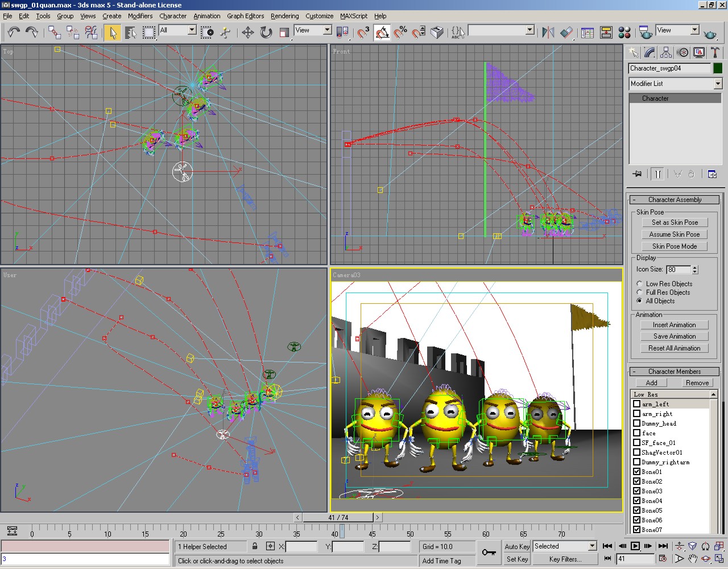Open the Utilities hammer panel
Image resolution: width=728 pixels, height=569 pixels.
(x=715, y=53)
